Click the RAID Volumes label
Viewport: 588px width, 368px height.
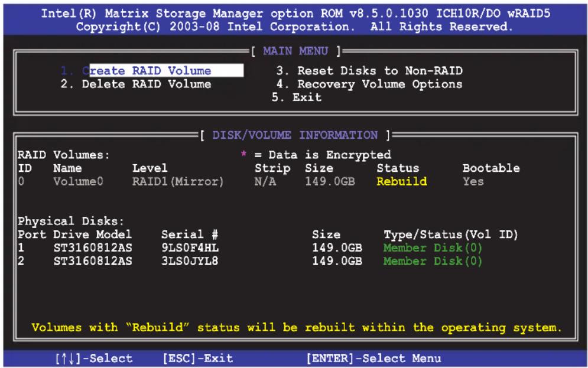63,155
